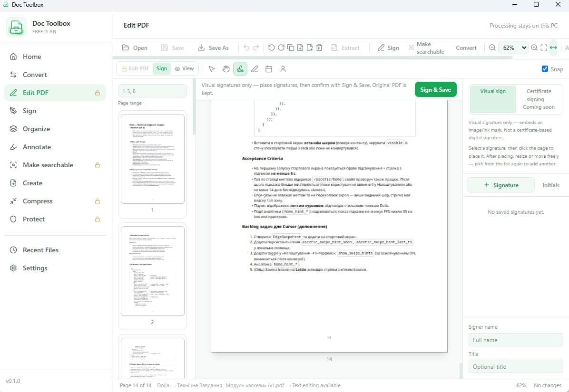
Task: Click the Sign toolbar button with pen
Action: click(388, 48)
